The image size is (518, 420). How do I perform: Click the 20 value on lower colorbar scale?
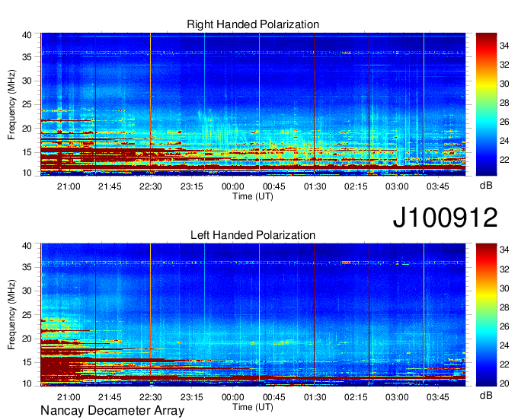click(x=504, y=383)
